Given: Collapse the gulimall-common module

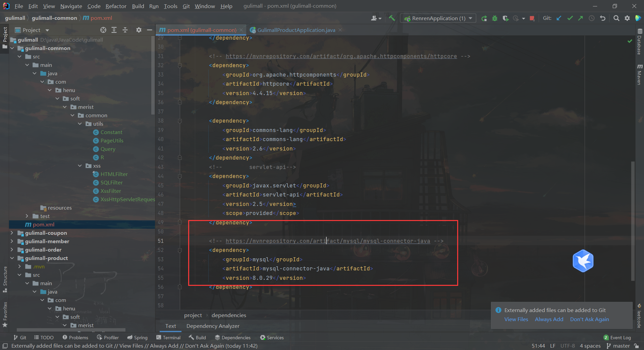Looking at the screenshot, I should (x=12, y=48).
